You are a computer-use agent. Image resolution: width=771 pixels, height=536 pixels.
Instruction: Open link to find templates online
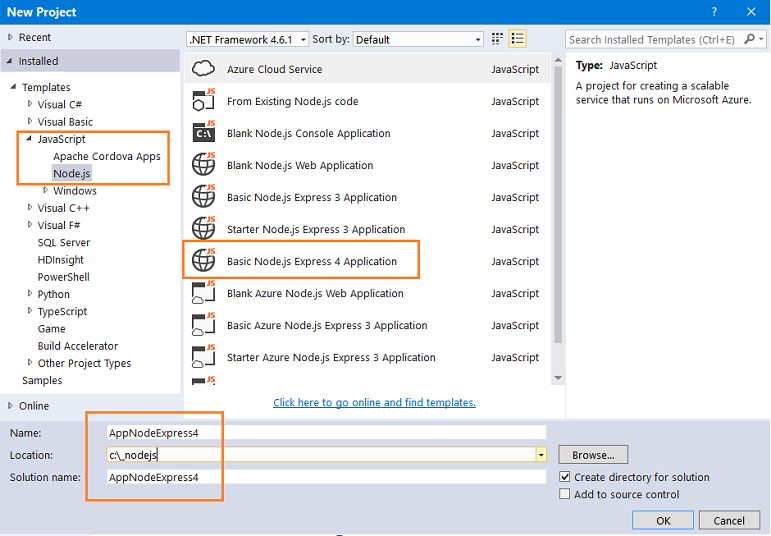click(x=374, y=402)
